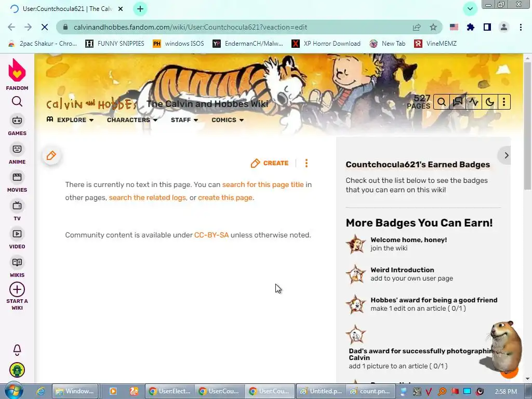Image resolution: width=532 pixels, height=399 pixels.
Task: Open the Windows Start button
Action: (14, 391)
